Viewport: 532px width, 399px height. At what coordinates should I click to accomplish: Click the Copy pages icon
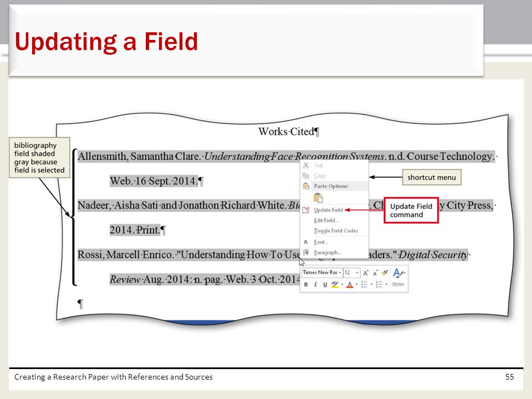[x=306, y=176]
